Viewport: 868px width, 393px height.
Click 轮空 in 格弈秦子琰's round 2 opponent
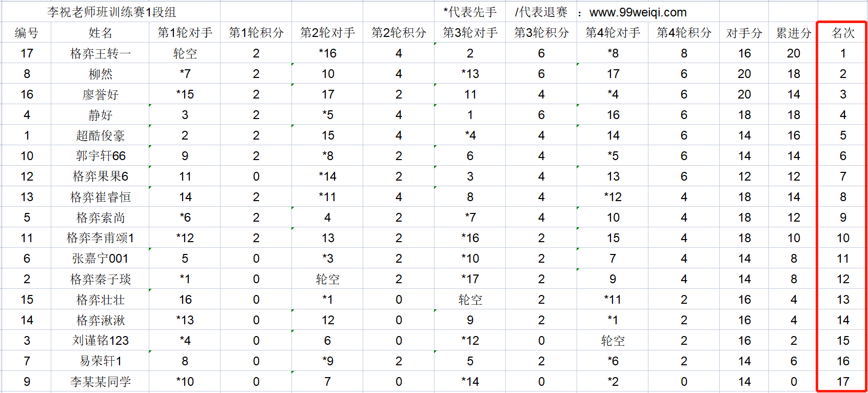327,279
